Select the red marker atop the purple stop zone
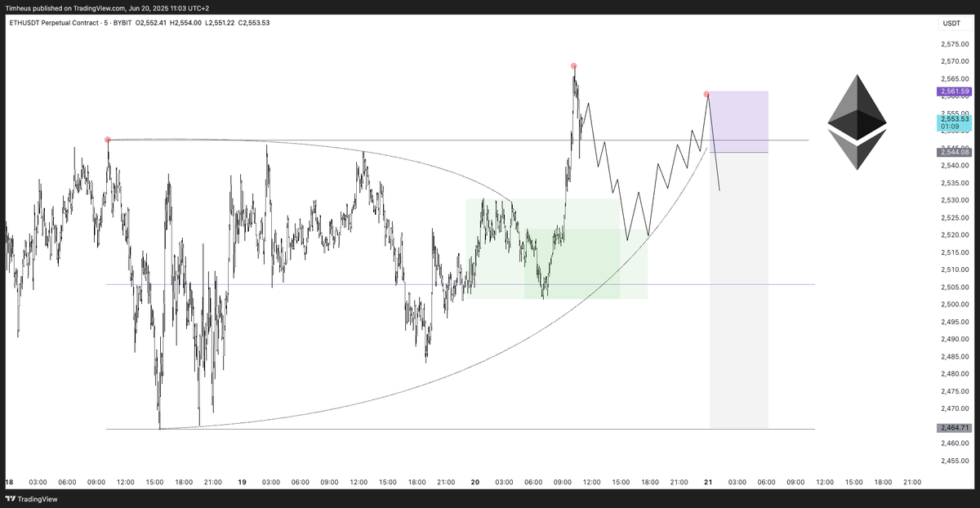 (706, 95)
